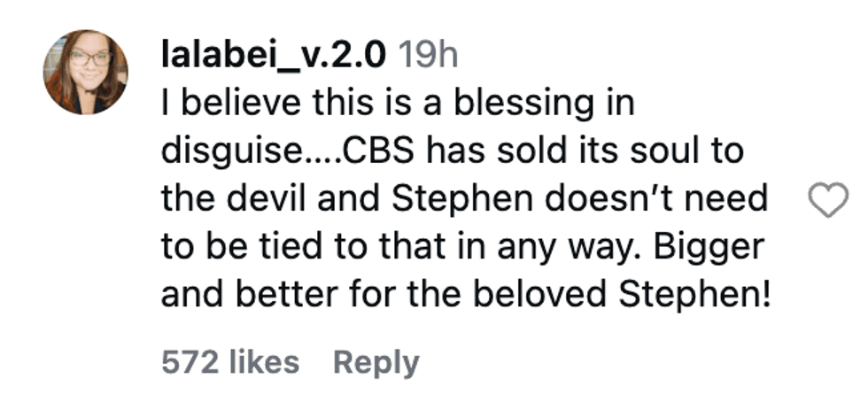Click the word "CBS" in the comment
868x402 pixels.
tap(380, 151)
